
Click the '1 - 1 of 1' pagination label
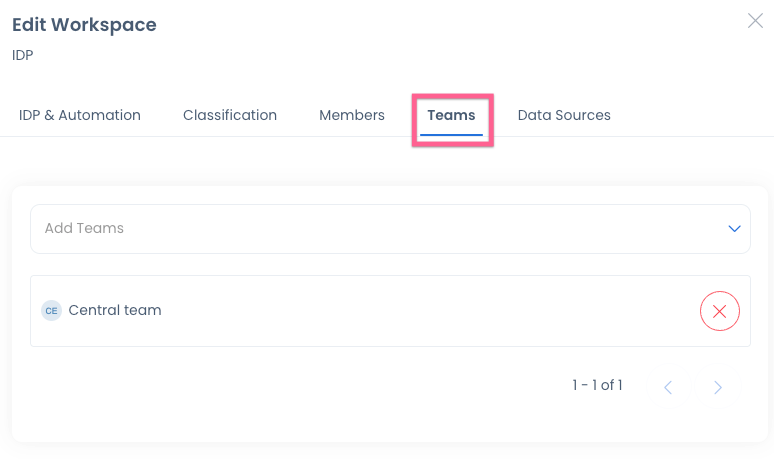(597, 385)
